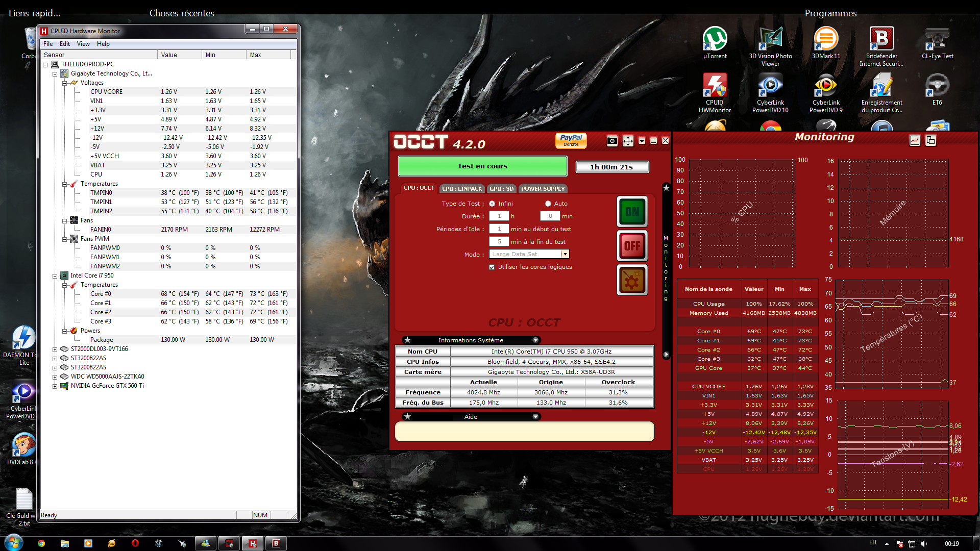Click the Monitoring windows layout icon
Viewport: 980px width, 551px height.
930,140
